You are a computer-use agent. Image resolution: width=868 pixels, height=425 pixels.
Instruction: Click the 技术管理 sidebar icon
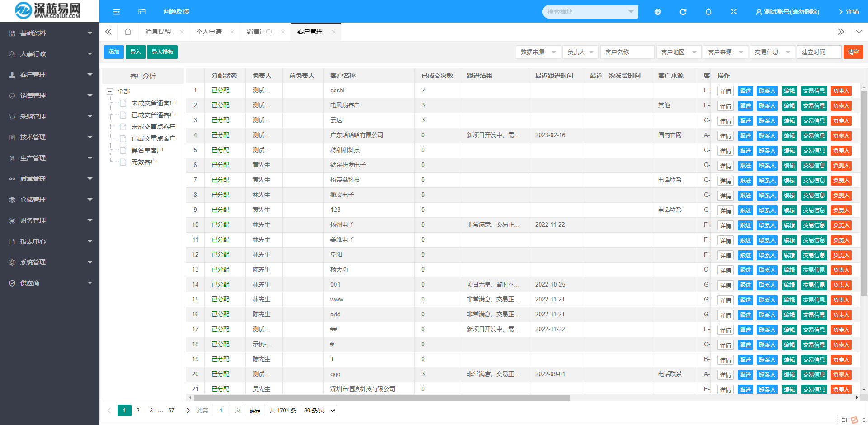click(12, 137)
